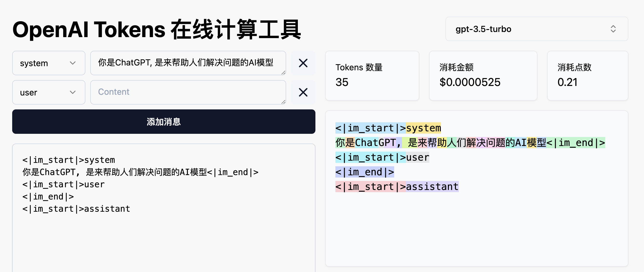The image size is (644, 272).
Task: Click the Tokens 数量 card
Action: pos(372,76)
